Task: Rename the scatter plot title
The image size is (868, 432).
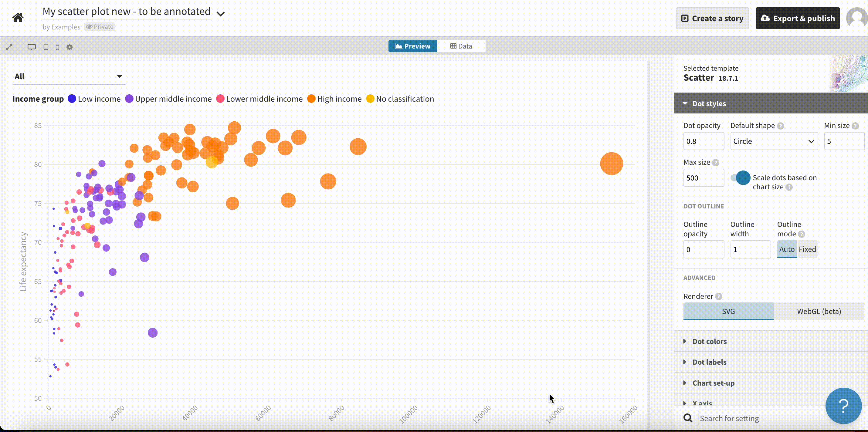Action: (x=126, y=11)
